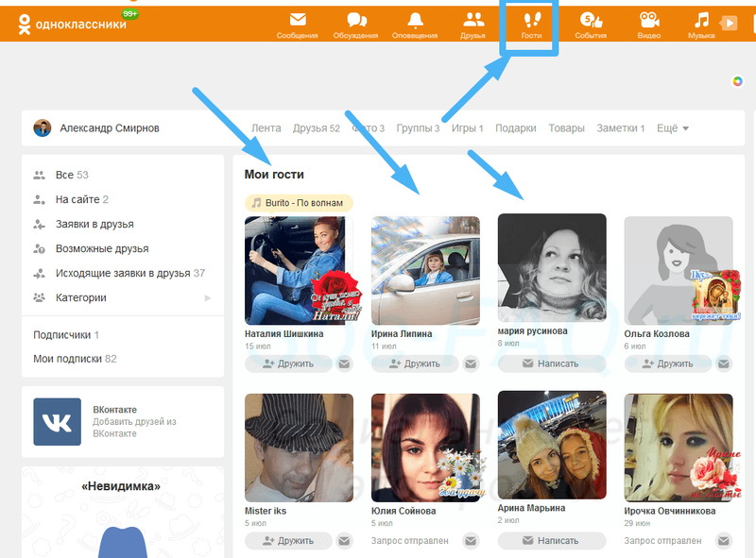The image size is (756, 558).
Task: Click Александр Смирнов profile avatar
Action: coord(43,127)
